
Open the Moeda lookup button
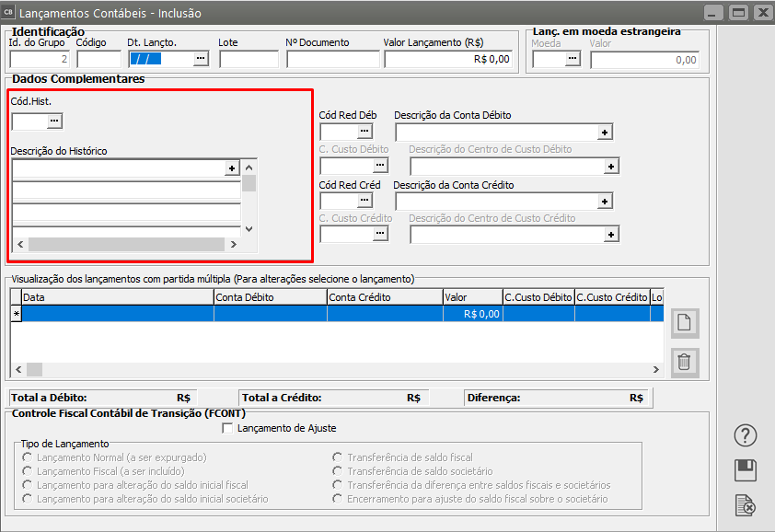pyautogui.click(x=573, y=59)
